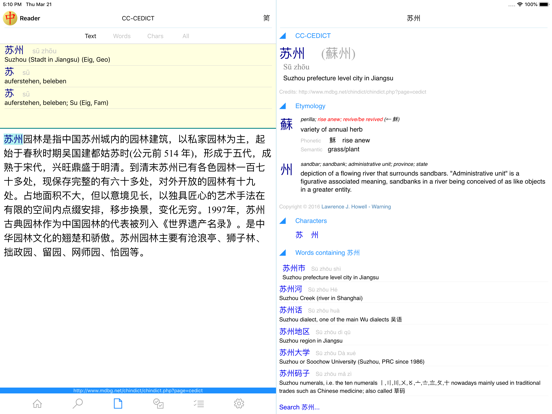Tap Search 苏州... link

tap(299, 407)
